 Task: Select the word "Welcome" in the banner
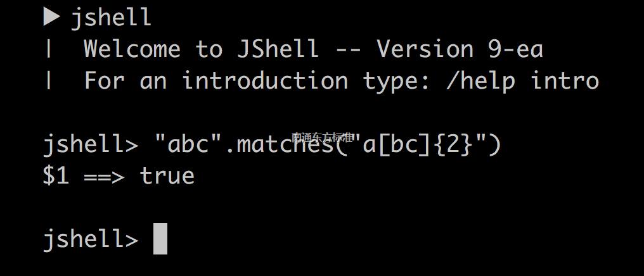click(132, 49)
